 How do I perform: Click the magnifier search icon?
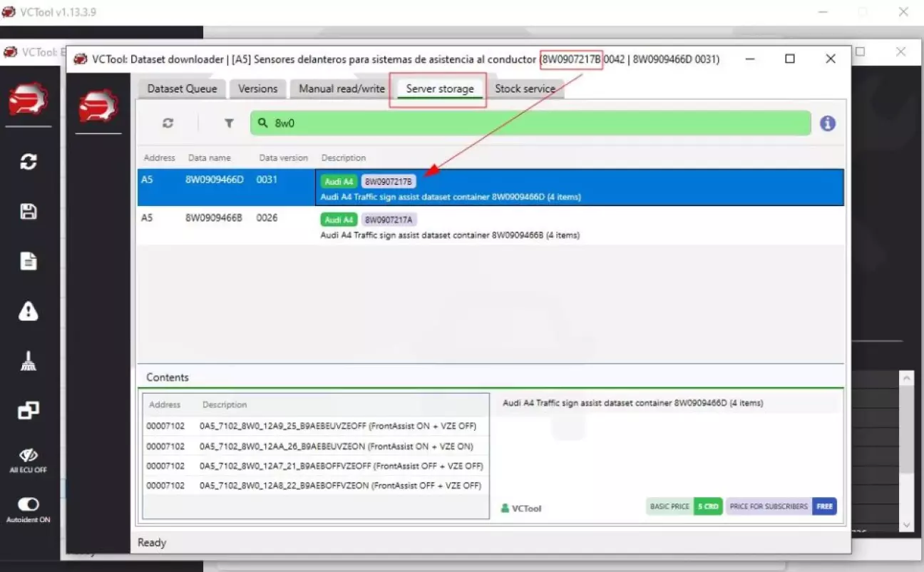(262, 123)
